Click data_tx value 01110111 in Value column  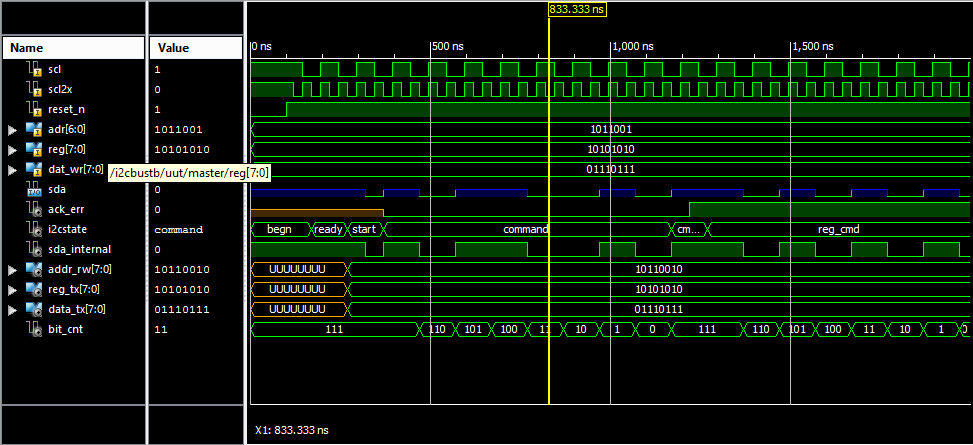tap(182, 309)
